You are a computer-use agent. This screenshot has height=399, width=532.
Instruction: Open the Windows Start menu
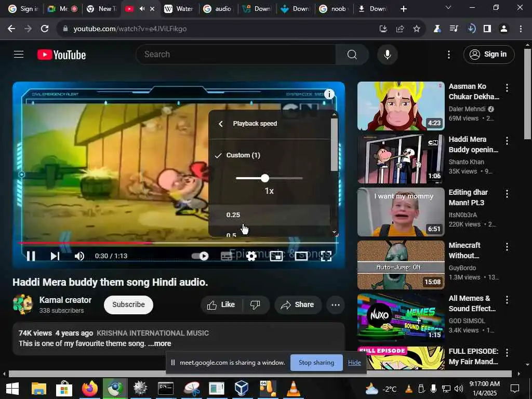click(12, 389)
